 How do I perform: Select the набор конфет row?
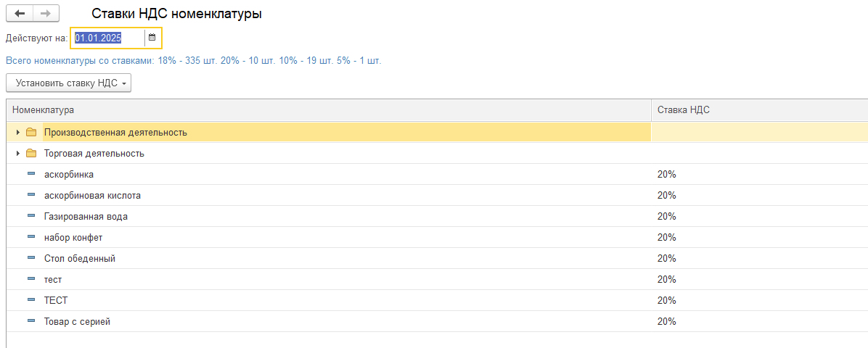pyautogui.click(x=73, y=238)
